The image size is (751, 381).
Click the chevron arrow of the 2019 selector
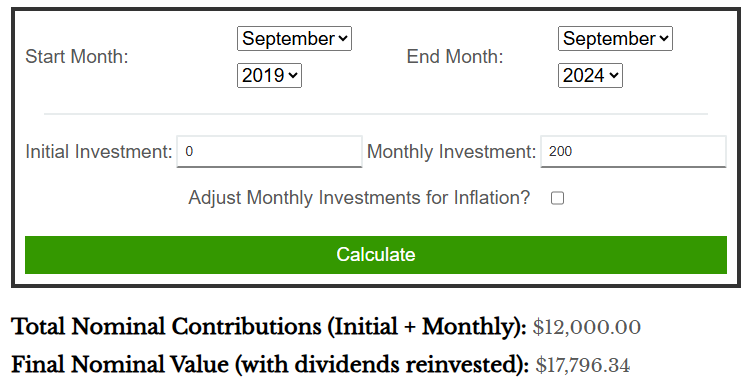(293, 75)
